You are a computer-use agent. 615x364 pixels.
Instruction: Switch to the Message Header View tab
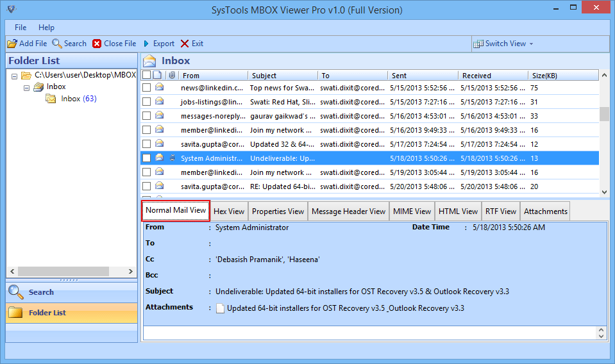point(348,211)
